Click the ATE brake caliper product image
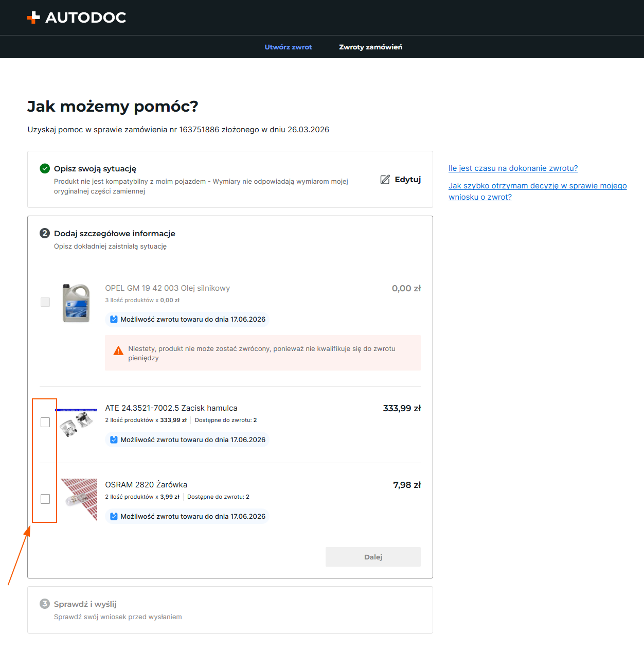The height and width of the screenshot is (649, 644). (x=77, y=423)
